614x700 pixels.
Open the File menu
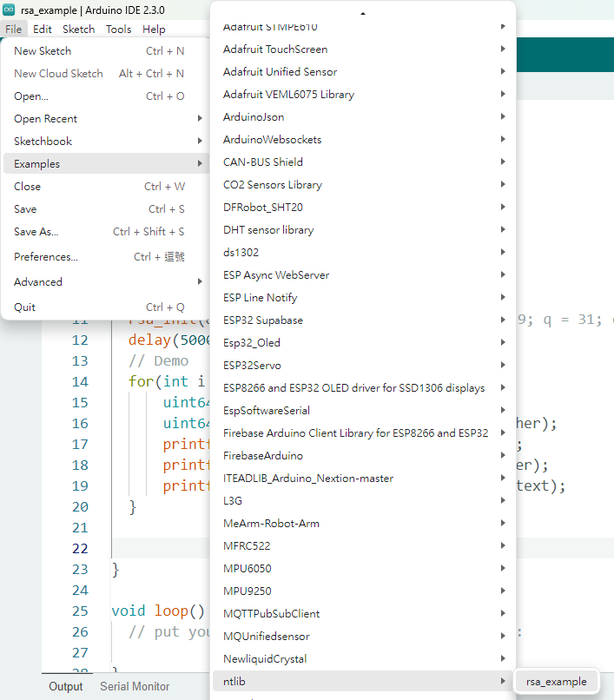[13, 30]
